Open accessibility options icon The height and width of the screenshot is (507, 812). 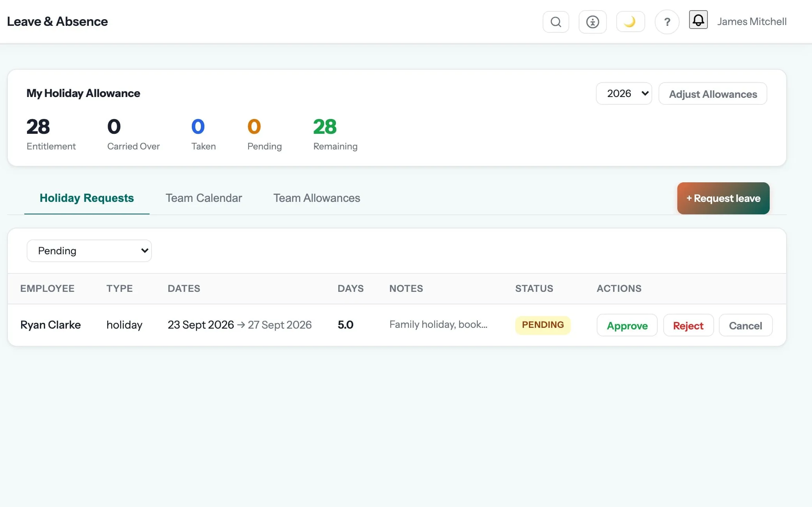(x=592, y=22)
